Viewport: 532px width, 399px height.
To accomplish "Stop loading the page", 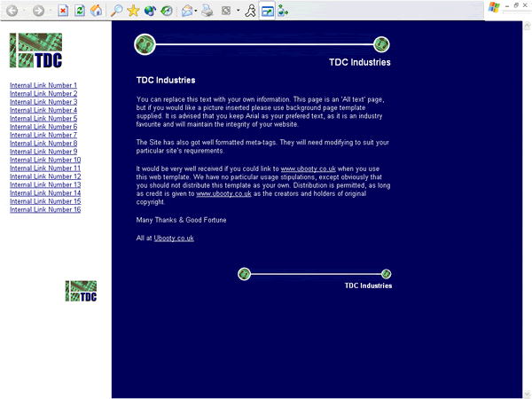I will 63,11.
